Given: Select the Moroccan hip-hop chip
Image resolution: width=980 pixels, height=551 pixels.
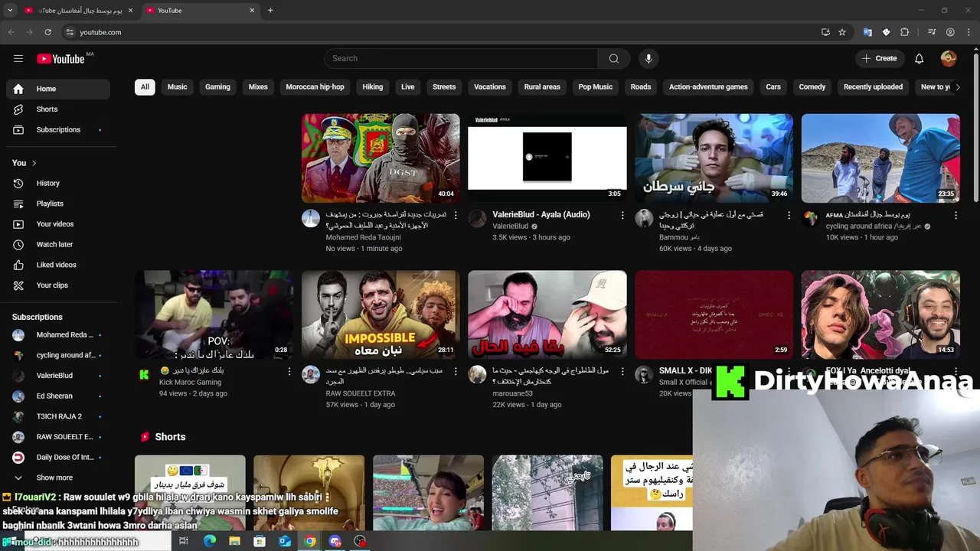Looking at the screenshot, I should click(x=315, y=87).
